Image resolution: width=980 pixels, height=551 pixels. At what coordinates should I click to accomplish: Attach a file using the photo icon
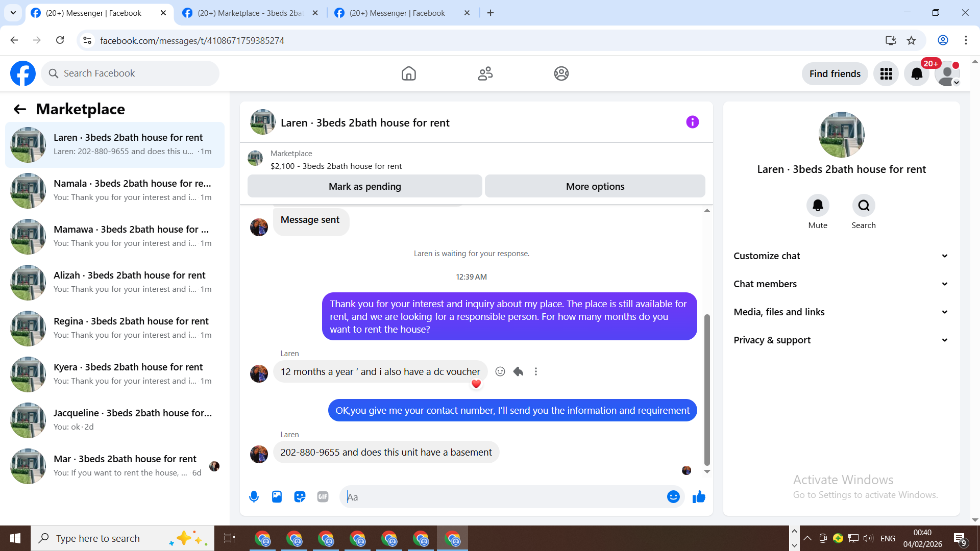point(277,496)
